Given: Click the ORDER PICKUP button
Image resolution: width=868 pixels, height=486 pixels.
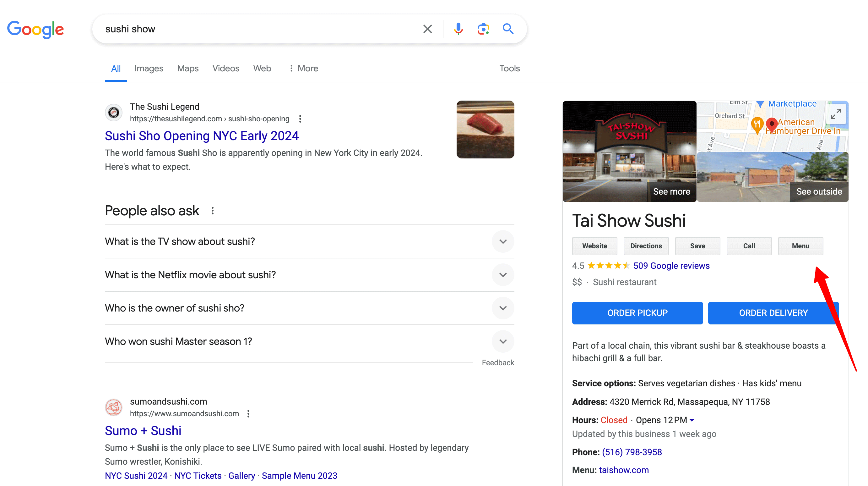Looking at the screenshot, I should (x=637, y=313).
